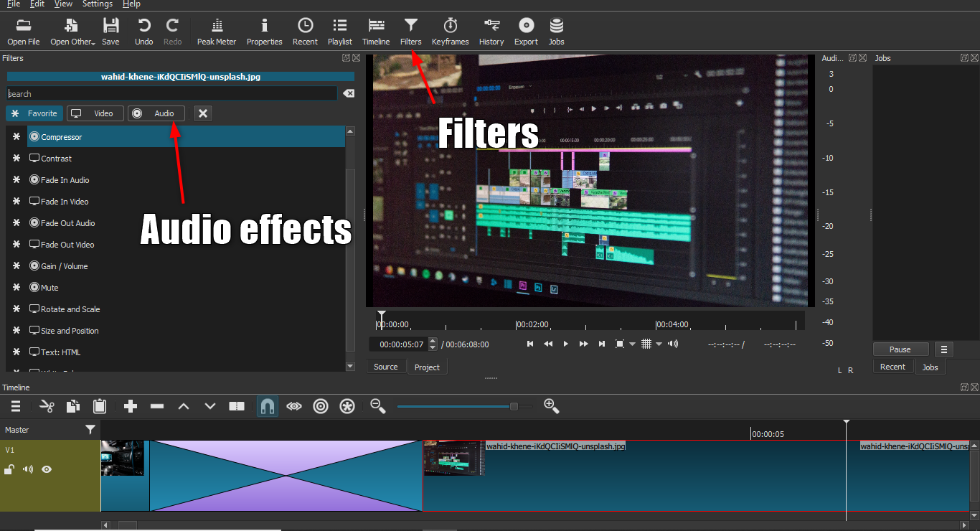The image size is (980, 531).
Task: Toggle timeline snapping magnet
Action: (268, 406)
